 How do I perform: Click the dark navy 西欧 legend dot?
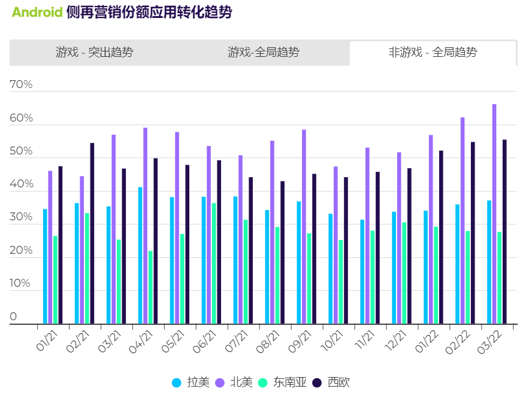pos(316,383)
